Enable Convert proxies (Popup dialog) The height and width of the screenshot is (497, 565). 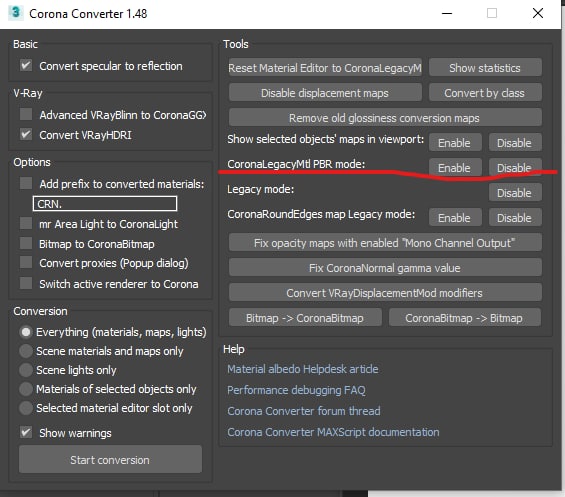(26, 262)
